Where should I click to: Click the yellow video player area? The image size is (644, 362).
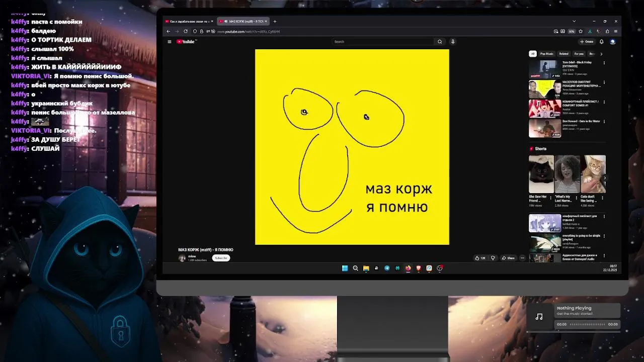pos(352,147)
